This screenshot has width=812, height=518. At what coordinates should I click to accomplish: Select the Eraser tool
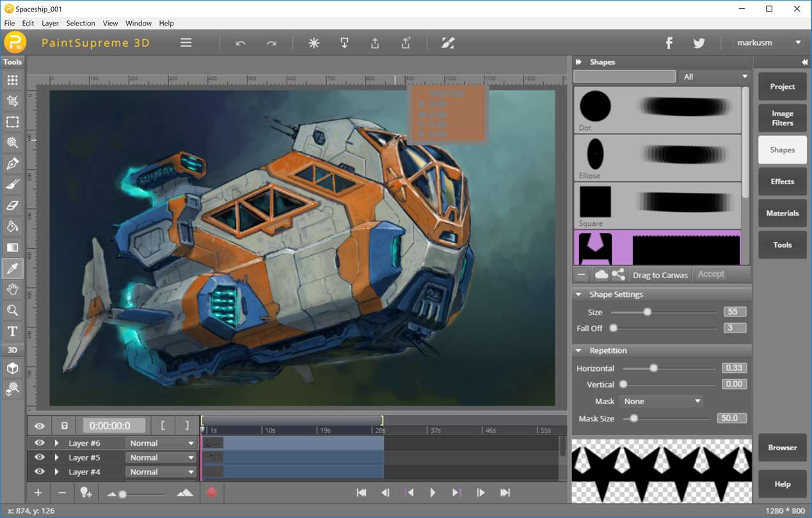point(12,205)
